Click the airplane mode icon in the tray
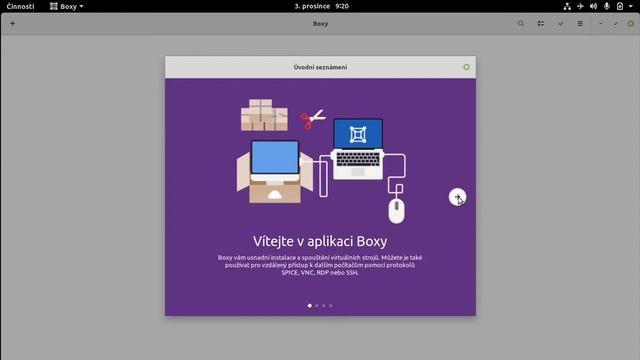This screenshot has height=360, width=640. click(580, 6)
